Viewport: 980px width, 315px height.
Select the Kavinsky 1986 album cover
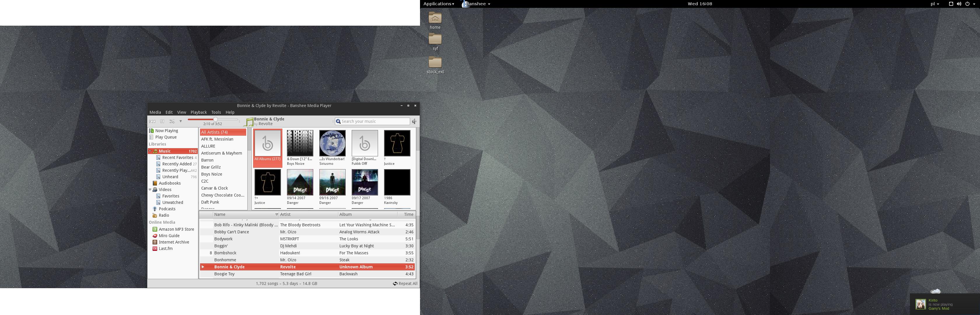pyautogui.click(x=397, y=182)
